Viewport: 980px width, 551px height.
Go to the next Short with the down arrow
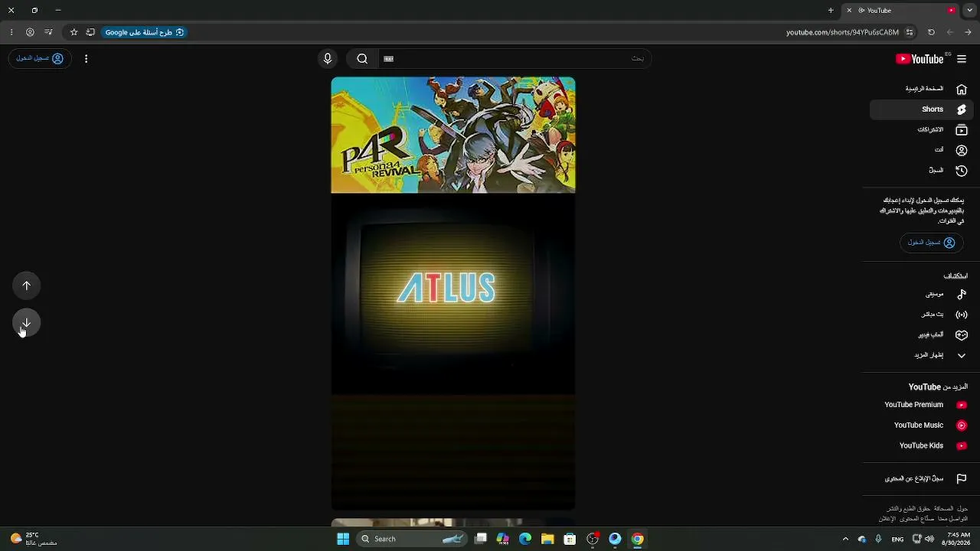[x=27, y=323]
